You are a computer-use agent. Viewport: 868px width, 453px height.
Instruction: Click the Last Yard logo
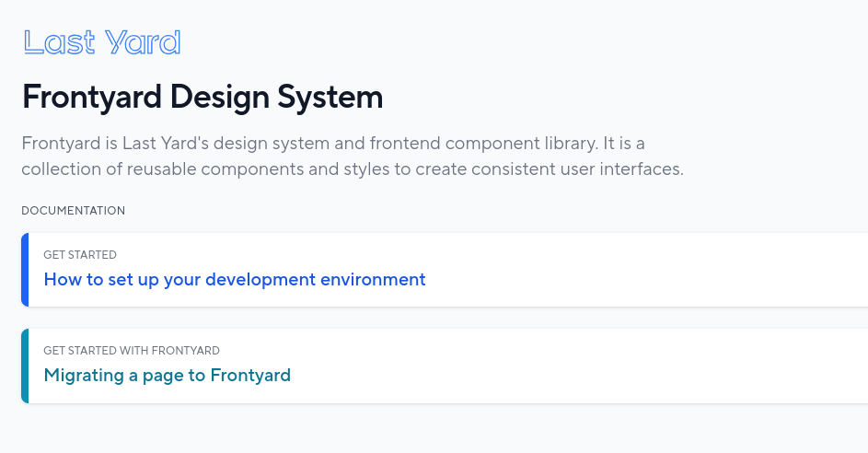pyautogui.click(x=101, y=42)
